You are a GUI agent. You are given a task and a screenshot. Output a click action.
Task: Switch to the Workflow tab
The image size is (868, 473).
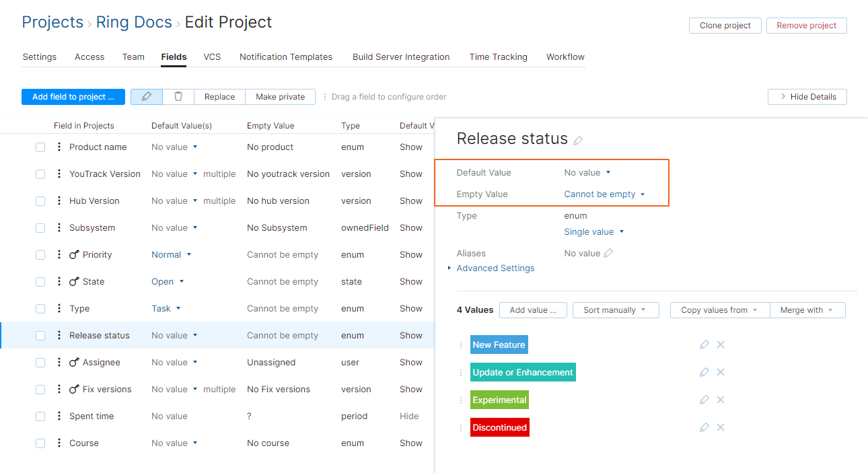pyautogui.click(x=565, y=57)
